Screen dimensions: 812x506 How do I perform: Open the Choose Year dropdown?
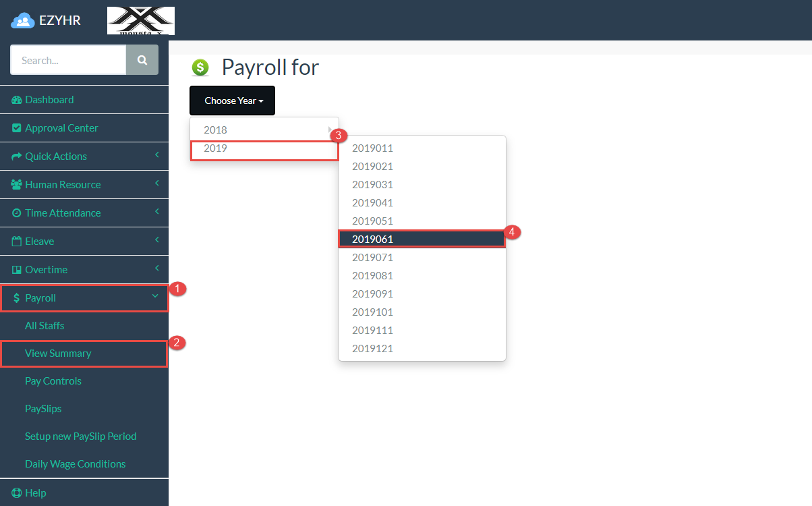(232, 101)
